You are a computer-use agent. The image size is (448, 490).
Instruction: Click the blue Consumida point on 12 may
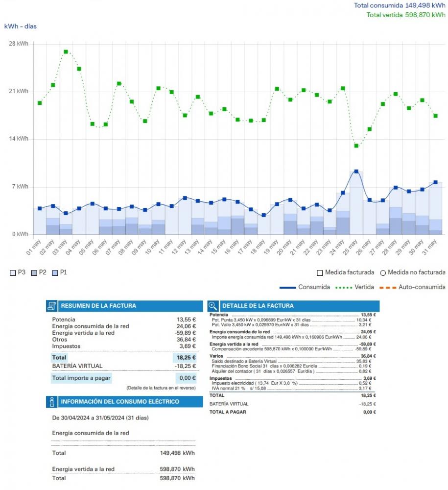pos(185,198)
